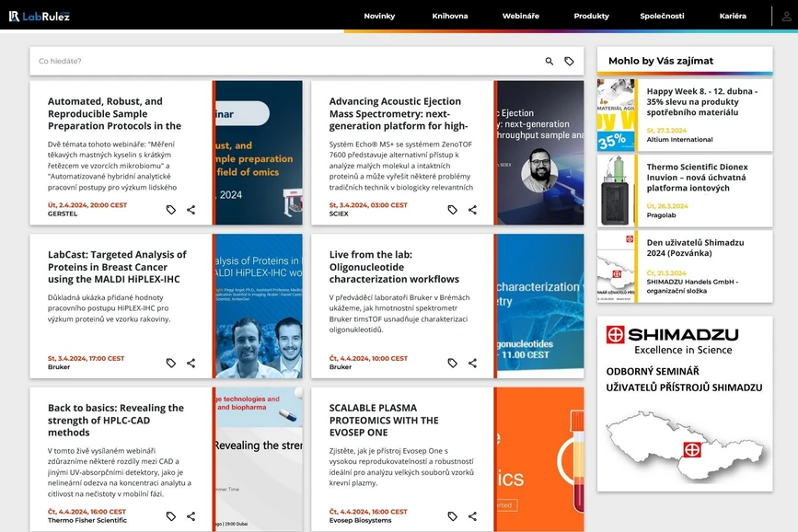Open 'Back to basics: Revealing the strength' title
798x532 pixels.
[116, 420]
